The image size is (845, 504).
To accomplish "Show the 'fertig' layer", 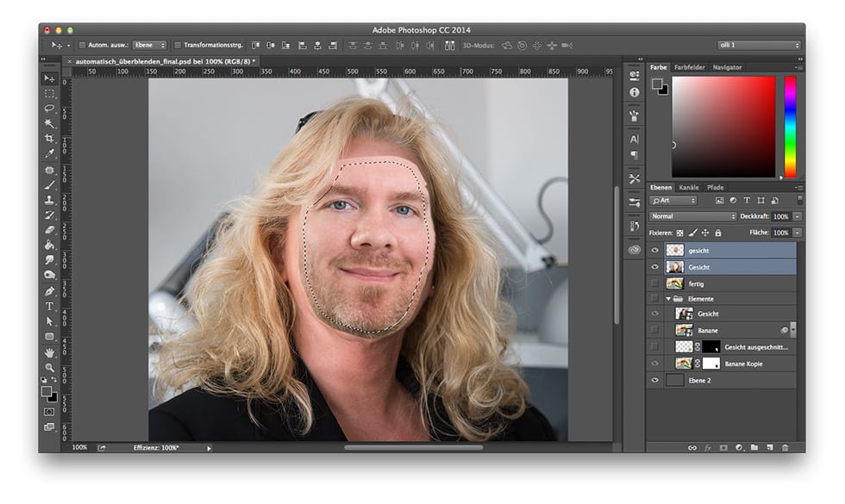I will click(654, 283).
